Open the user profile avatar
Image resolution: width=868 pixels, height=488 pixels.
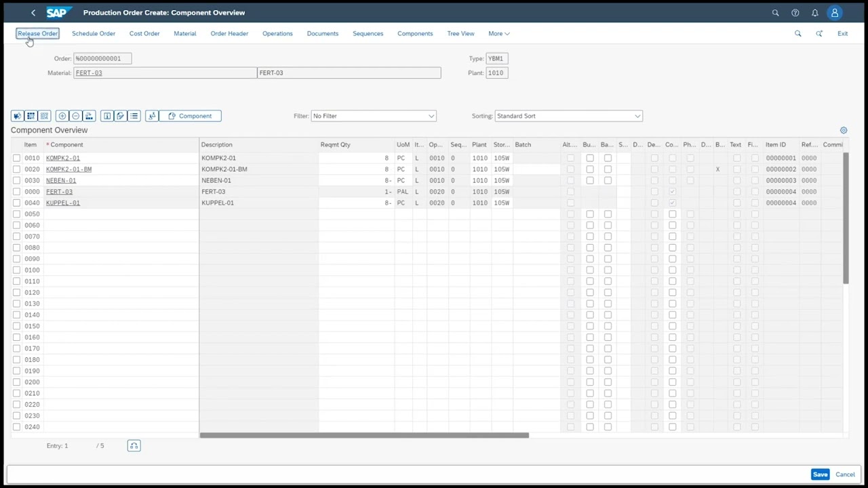pos(835,13)
